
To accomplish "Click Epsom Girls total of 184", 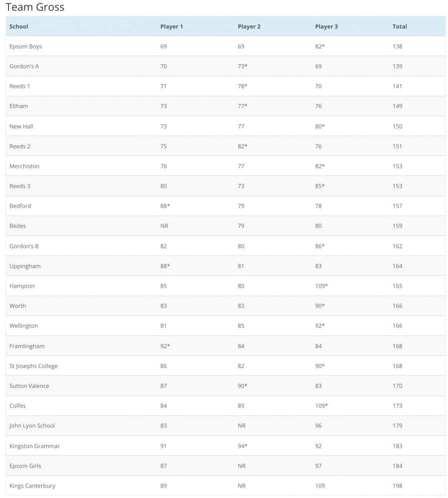I will click(397, 466).
